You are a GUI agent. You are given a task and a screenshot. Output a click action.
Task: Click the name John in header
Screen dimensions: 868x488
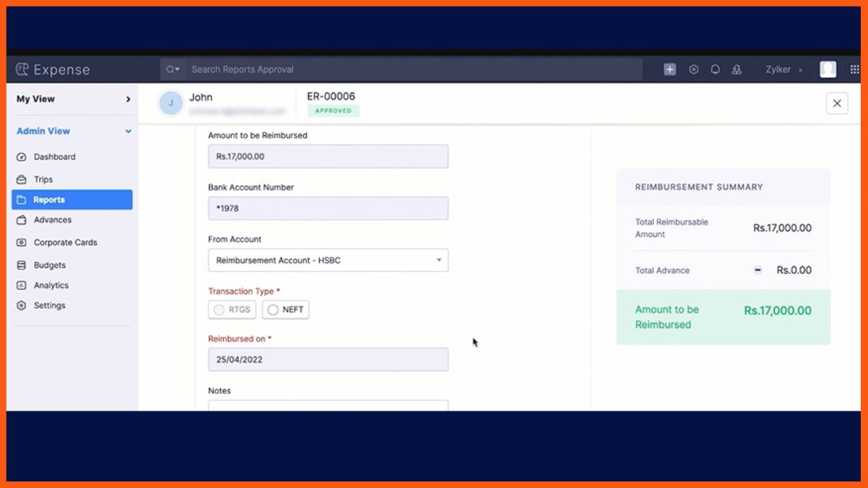[x=201, y=97]
